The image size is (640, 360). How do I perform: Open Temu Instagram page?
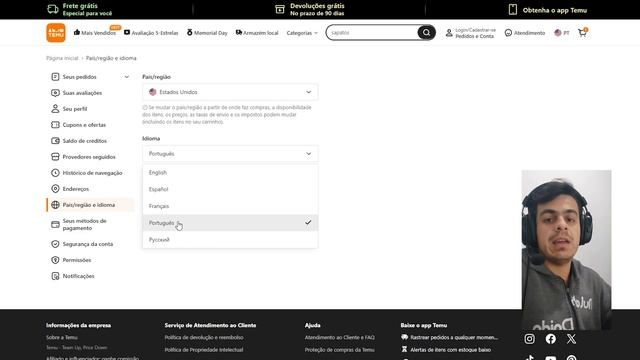529,339
